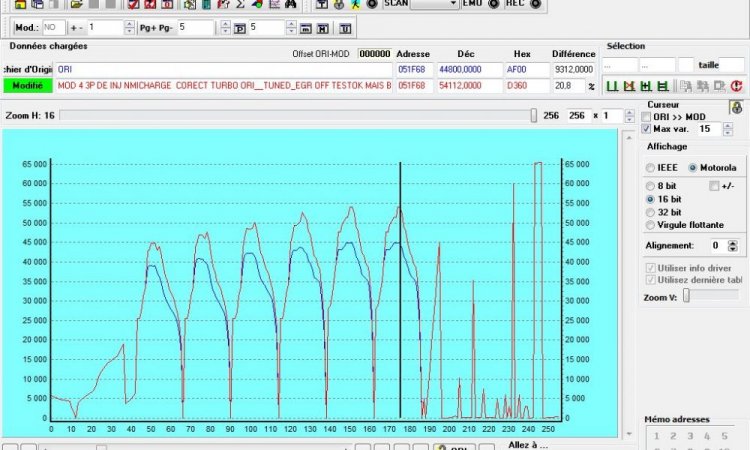This screenshot has width=750, height=450.
Task: Click the open folder icon in toolbar
Action: point(76,4)
